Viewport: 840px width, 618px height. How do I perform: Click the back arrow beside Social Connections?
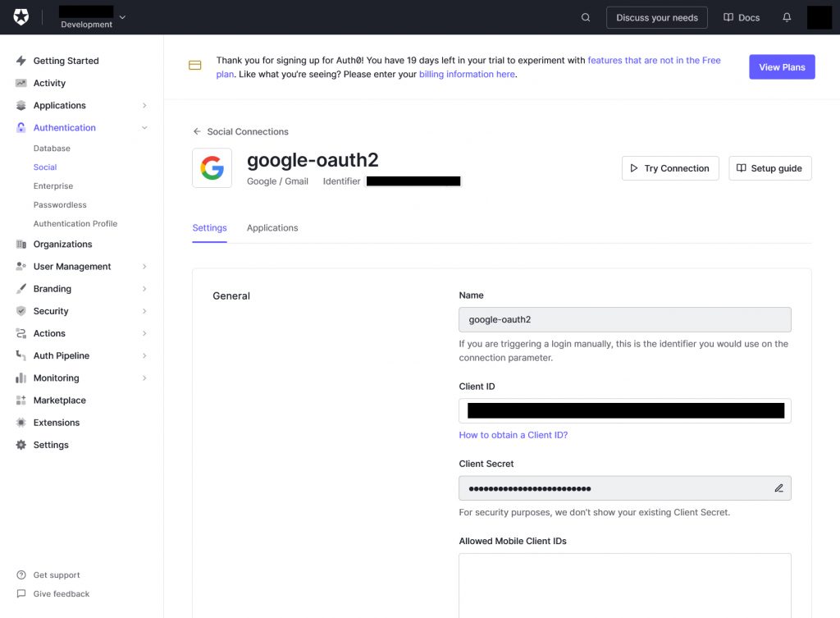click(x=197, y=131)
